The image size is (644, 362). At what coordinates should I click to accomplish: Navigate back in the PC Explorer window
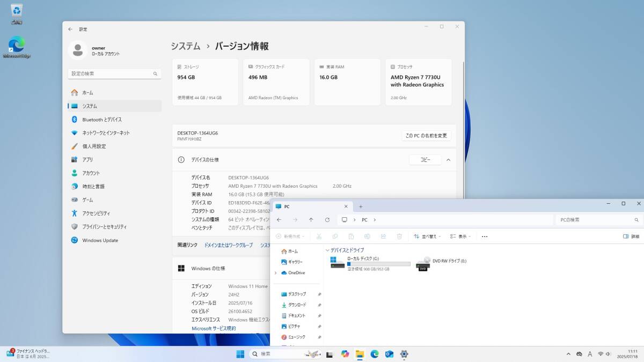pos(279,220)
